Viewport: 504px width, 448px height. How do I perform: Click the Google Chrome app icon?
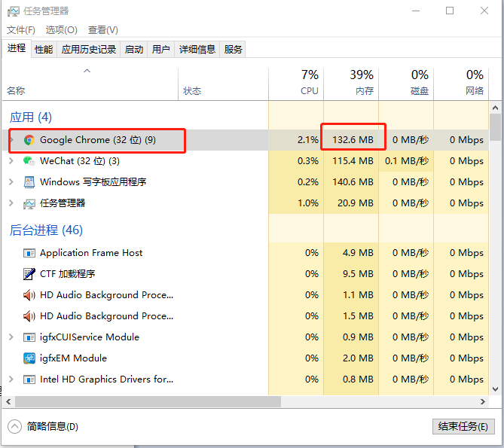tap(29, 140)
